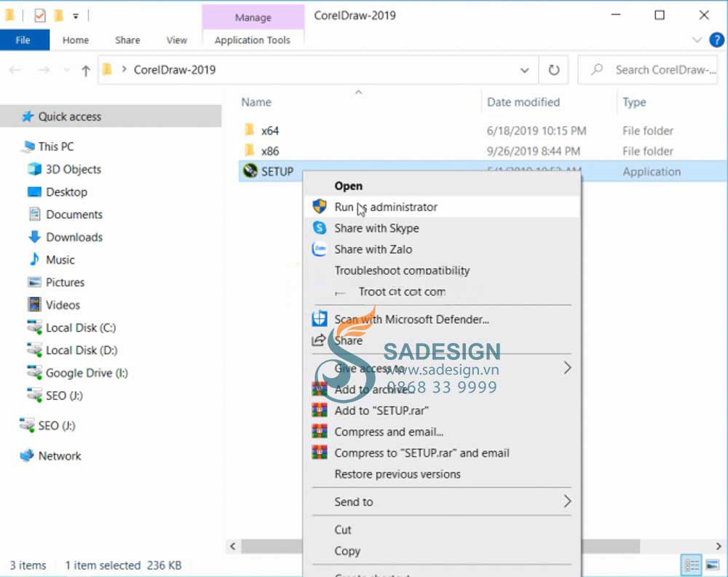Click the Forward navigation arrow
The height and width of the screenshot is (577, 728).
click(44, 70)
